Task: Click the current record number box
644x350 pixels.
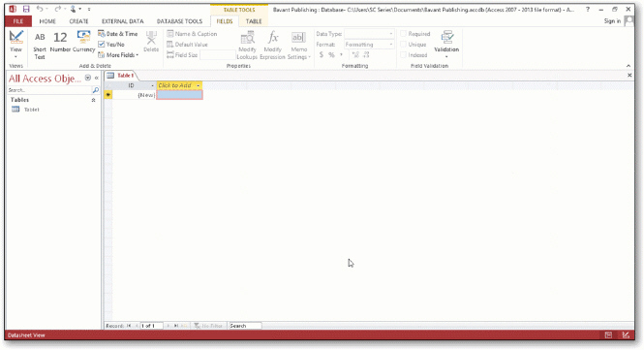Action: 151,326
